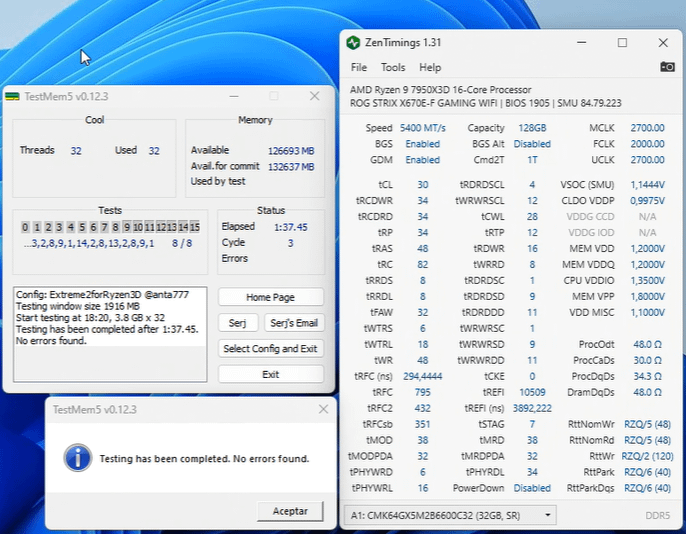Click the BGS Alt value Disabled
Screen dimensions: 686x534
[x=532, y=144]
